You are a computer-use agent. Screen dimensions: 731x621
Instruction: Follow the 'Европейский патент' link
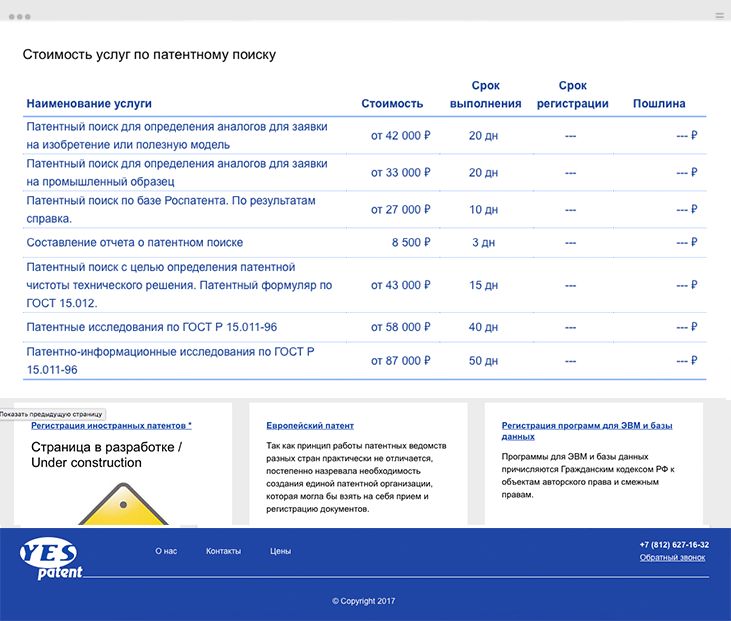(310, 425)
